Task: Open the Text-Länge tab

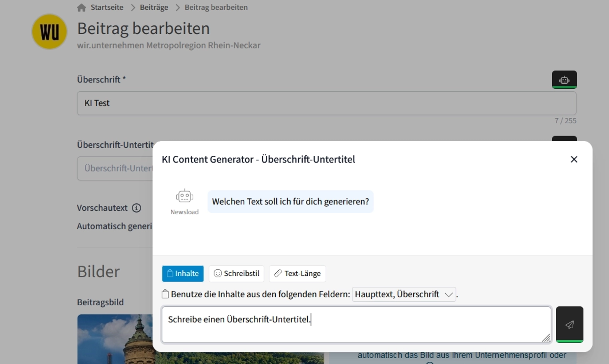Action: pos(297,273)
